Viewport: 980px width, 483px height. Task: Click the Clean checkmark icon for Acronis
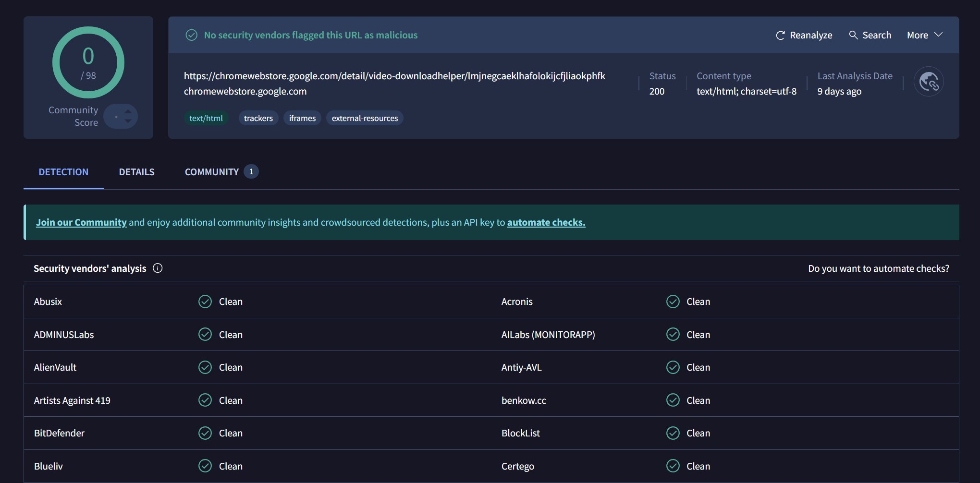pyautogui.click(x=673, y=302)
